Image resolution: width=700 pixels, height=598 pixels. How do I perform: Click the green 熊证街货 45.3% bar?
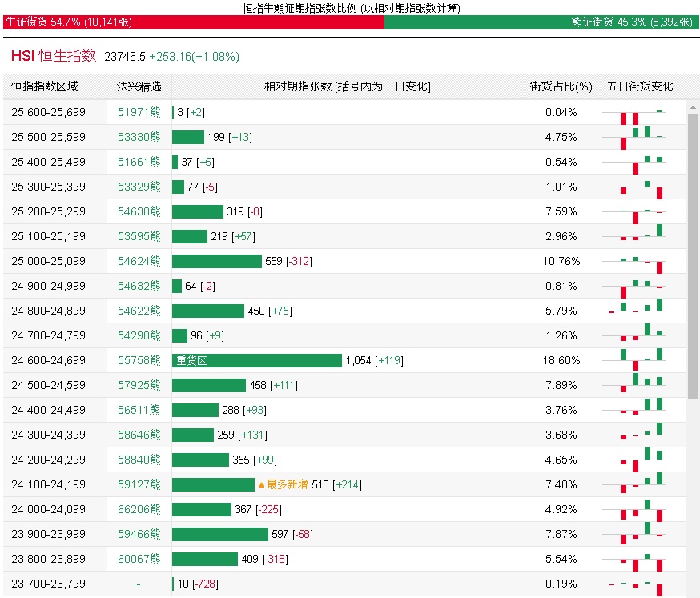tap(541, 22)
